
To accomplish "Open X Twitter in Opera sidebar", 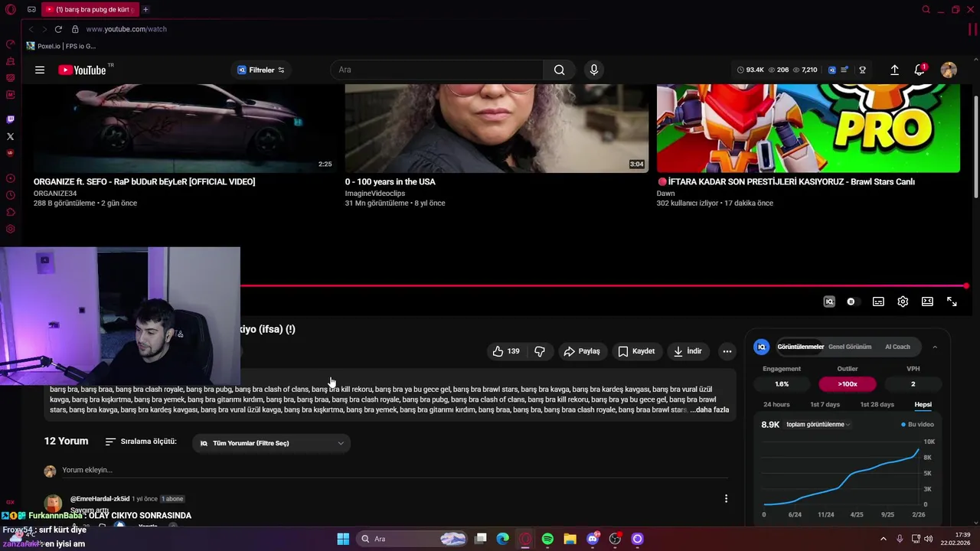I will 10,136.
